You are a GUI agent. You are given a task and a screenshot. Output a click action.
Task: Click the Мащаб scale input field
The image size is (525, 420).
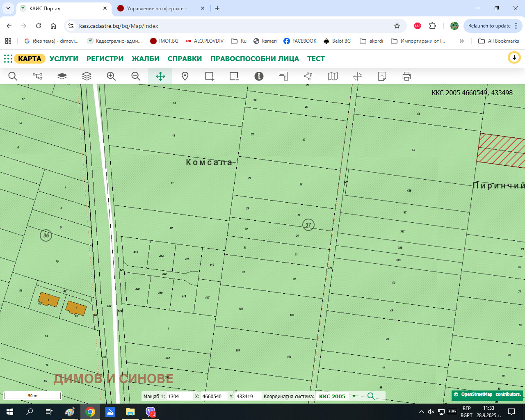tap(179, 396)
